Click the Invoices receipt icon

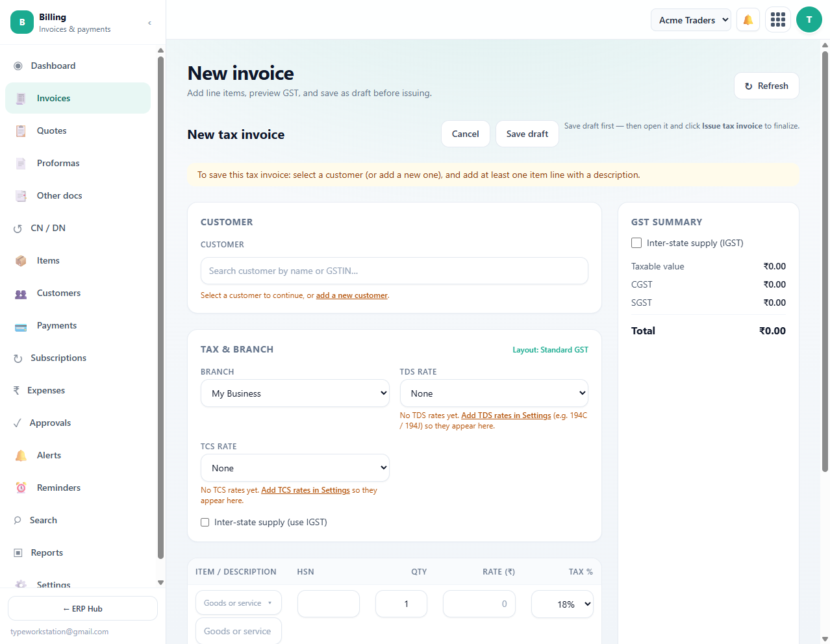(21, 99)
